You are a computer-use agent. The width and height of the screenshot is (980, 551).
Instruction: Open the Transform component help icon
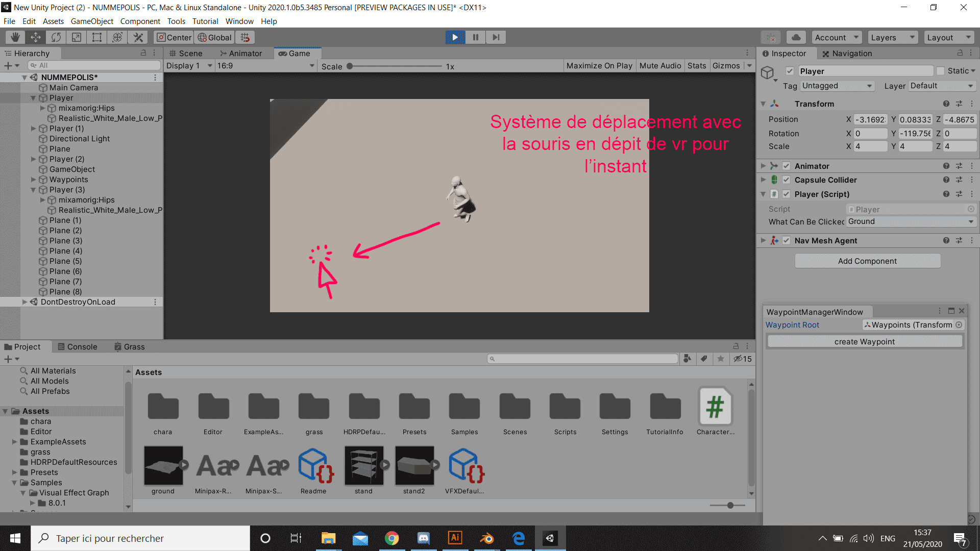[946, 104]
